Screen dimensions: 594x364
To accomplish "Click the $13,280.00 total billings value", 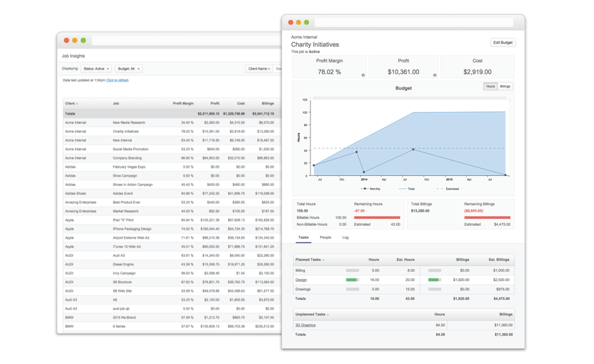I will tap(420, 211).
